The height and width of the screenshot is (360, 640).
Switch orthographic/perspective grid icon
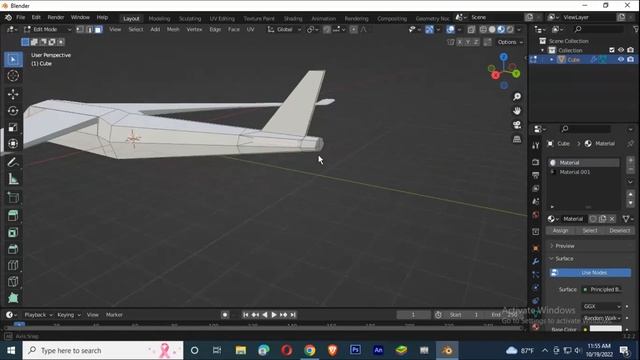coord(517,139)
